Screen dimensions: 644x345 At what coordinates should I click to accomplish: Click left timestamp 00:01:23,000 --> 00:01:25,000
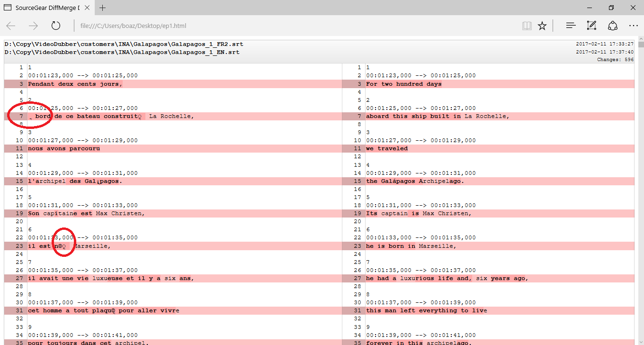pyautogui.click(x=83, y=76)
